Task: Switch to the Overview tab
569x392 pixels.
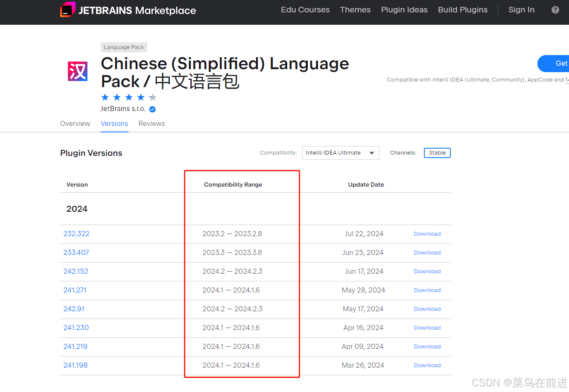Action: pos(75,123)
